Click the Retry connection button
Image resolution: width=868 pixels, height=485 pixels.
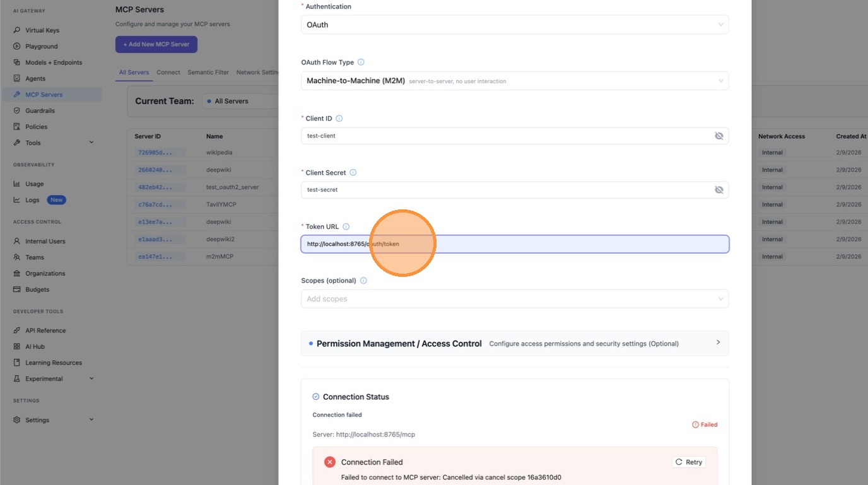click(x=689, y=462)
